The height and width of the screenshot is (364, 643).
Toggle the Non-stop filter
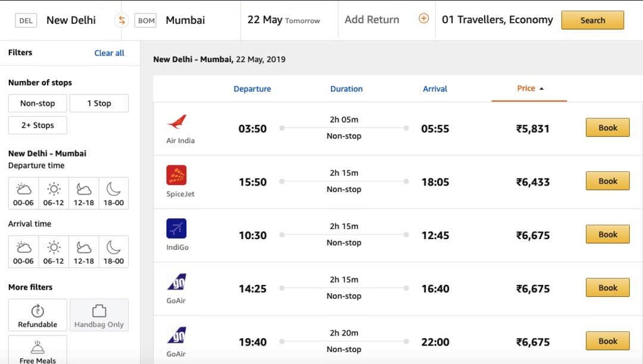38,103
